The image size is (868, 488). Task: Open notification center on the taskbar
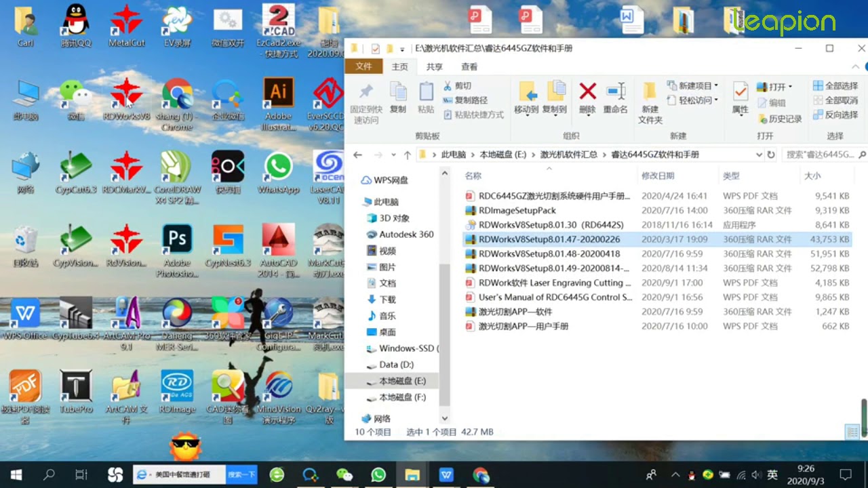pyautogui.click(x=846, y=474)
